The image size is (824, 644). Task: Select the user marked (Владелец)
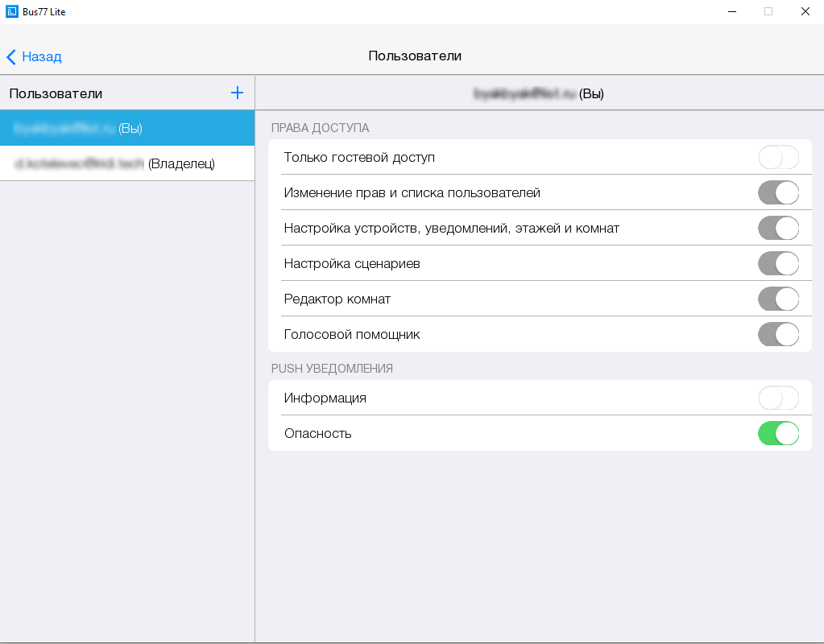pos(127,163)
